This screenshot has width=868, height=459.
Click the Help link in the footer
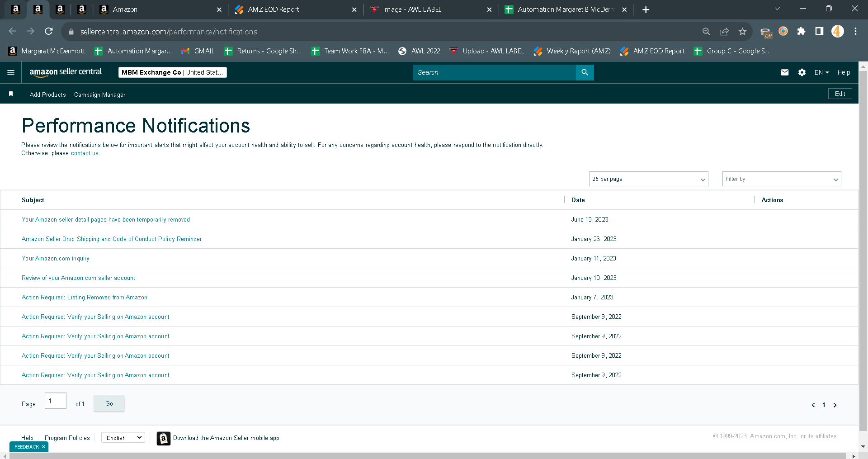[x=27, y=438]
